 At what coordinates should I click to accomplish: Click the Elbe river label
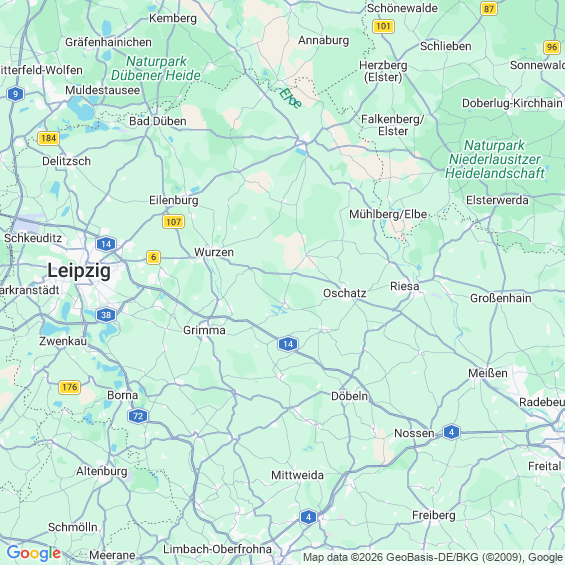click(x=290, y=98)
